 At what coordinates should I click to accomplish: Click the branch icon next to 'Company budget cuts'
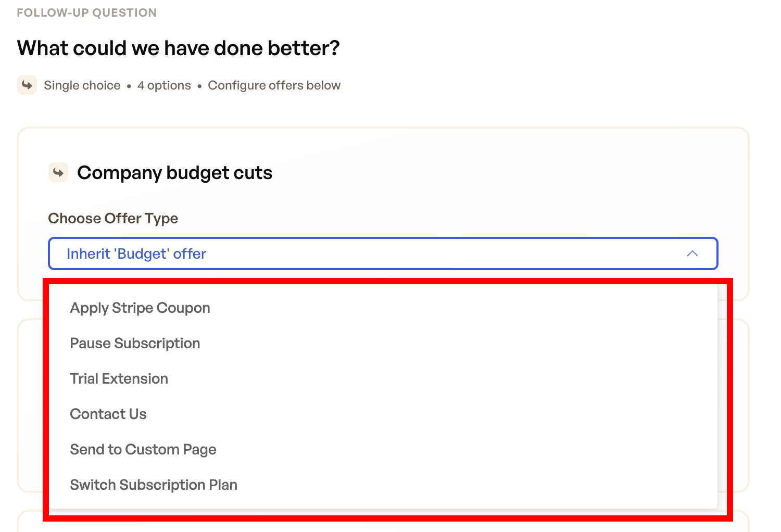(58, 172)
